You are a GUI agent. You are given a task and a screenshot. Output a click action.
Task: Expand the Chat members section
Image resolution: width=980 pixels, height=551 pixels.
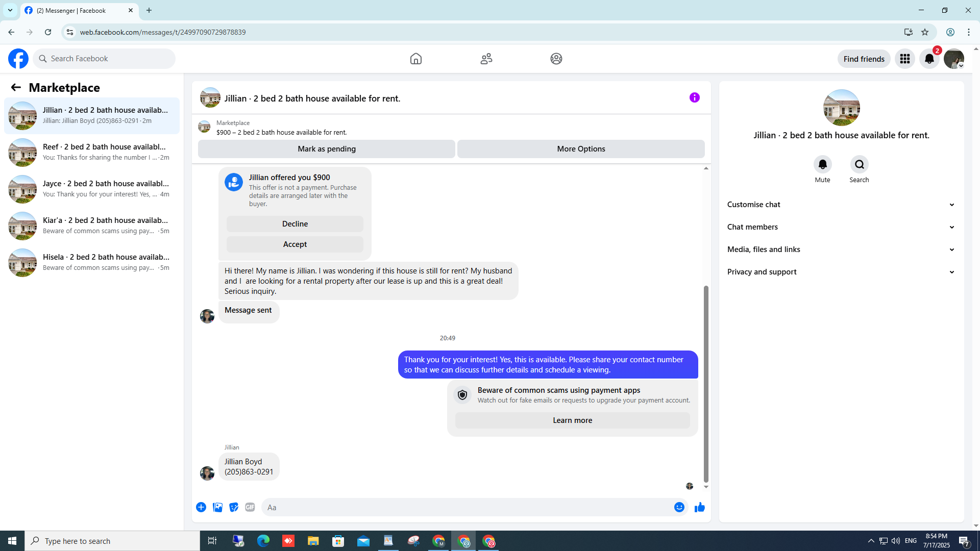pyautogui.click(x=841, y=227)
